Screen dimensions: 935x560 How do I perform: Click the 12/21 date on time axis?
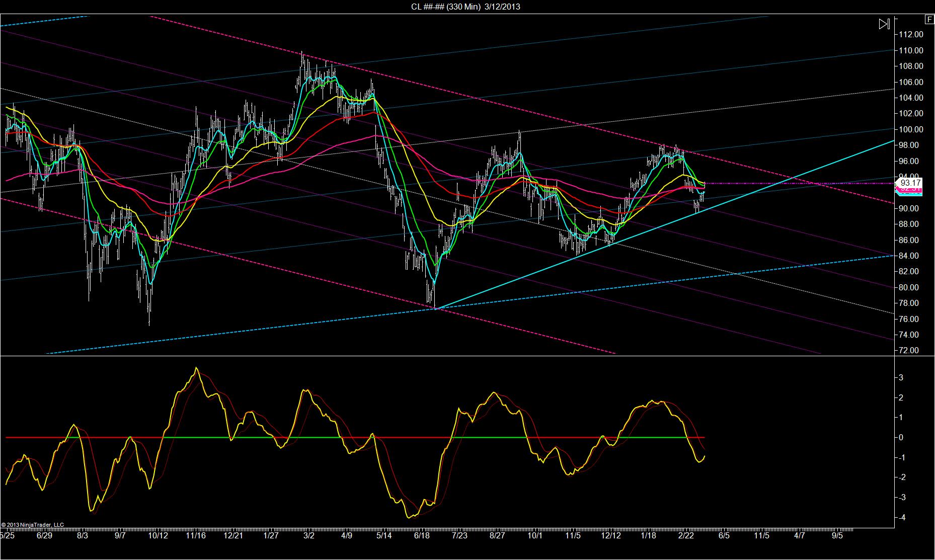click(x=233, y=535)
